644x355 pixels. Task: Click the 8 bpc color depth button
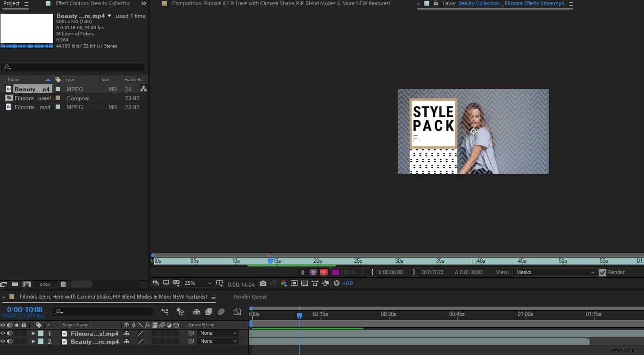pyautogui.click(x=46, y=284)
